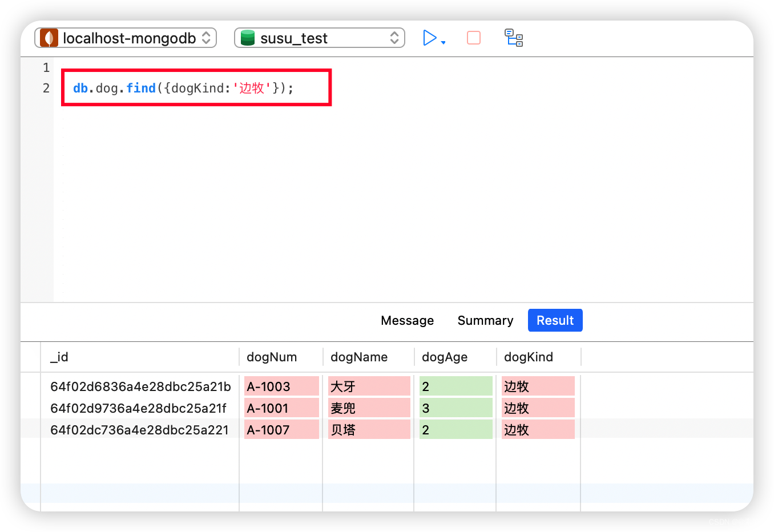The image size is (774, 532).
Task: Click the explain query plan icon
Action: tap(514, 38)
